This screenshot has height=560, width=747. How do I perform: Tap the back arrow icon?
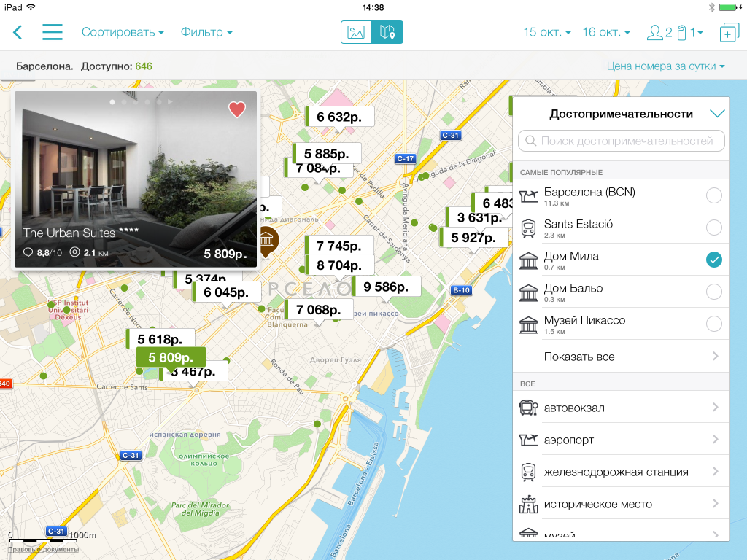(18, 32)
